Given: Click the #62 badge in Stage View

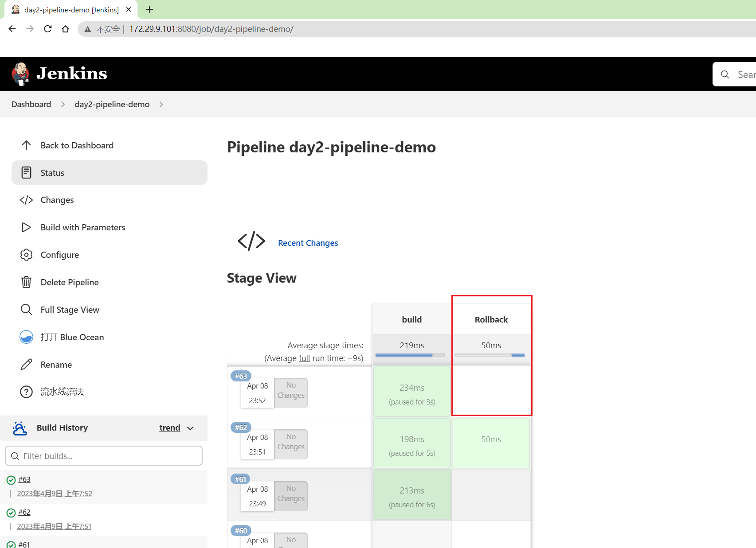Looking at the screenshot, I should (x=241, y=427).
